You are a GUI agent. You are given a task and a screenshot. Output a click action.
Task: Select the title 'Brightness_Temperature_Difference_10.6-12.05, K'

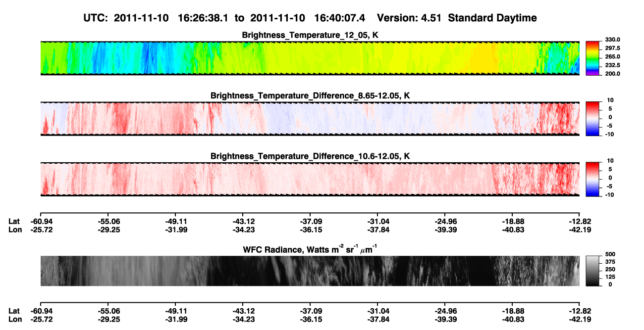[x=310, y=156]
